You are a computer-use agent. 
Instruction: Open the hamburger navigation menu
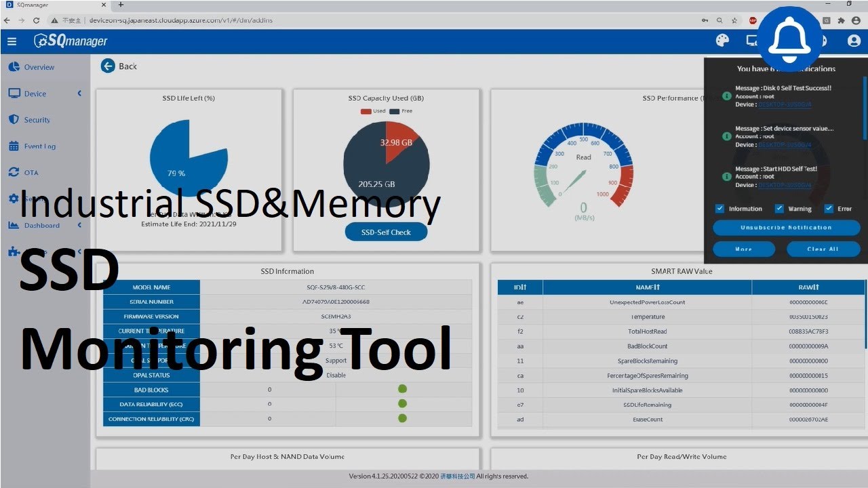click(x=12, y=41)
